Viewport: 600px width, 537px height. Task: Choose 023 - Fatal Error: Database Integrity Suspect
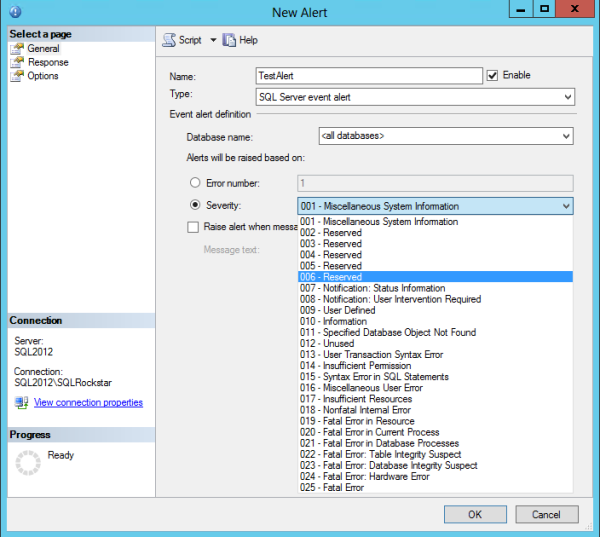tap(435, 465)
